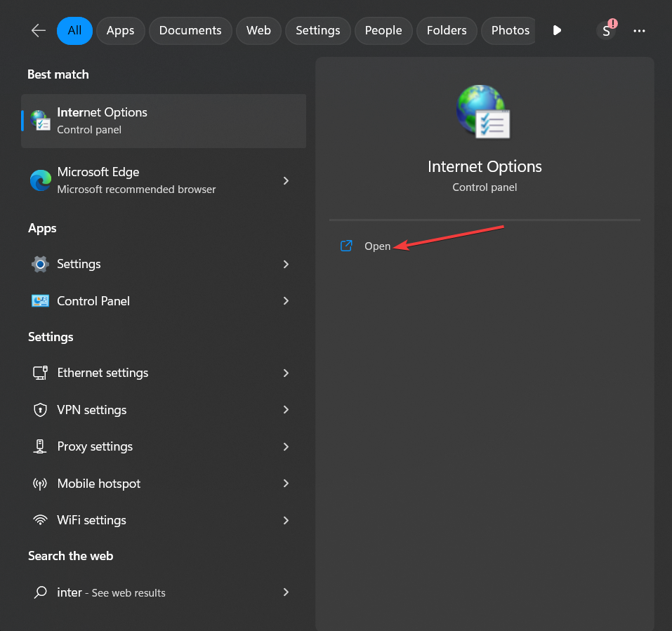Select the Internet Options best match result
672x631 pixels.
coord(164,121)
